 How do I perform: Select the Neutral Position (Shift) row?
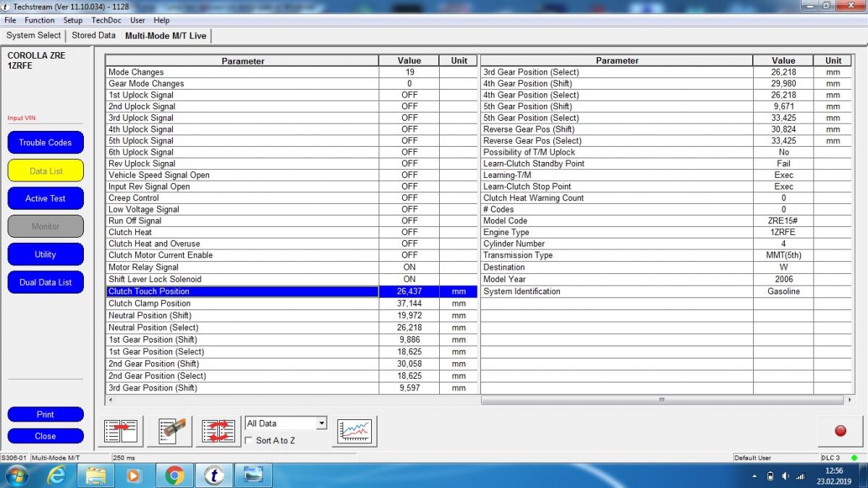292,315
